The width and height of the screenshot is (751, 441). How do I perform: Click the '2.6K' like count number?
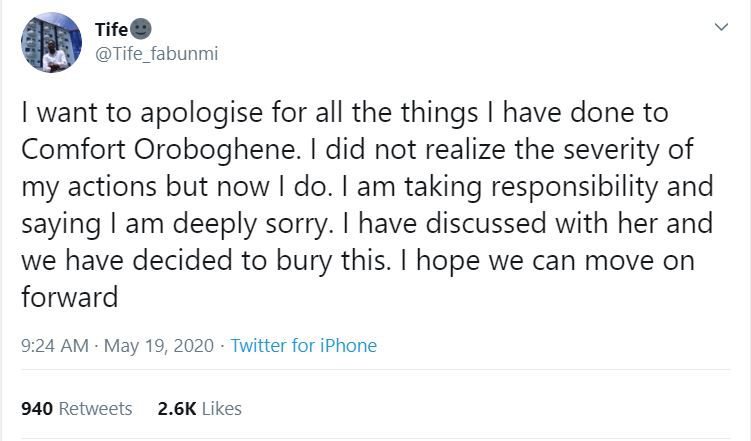tap(177, 408)
